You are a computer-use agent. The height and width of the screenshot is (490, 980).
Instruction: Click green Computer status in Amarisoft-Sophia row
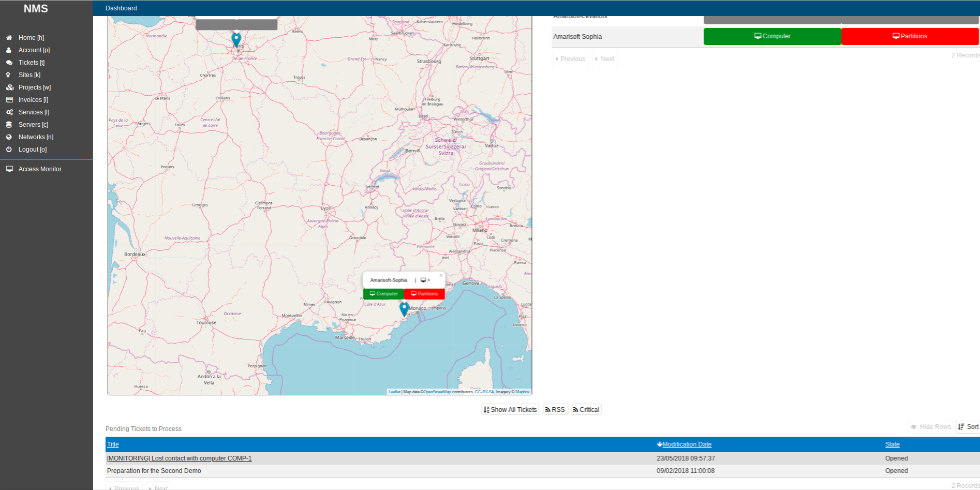coord(773,36)
